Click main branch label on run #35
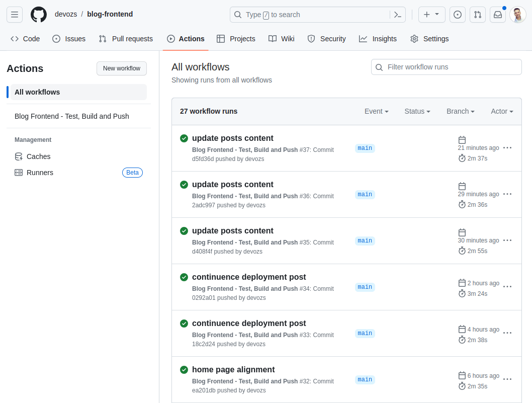This screenshot has height=403, width=532. tap(365, 240)
